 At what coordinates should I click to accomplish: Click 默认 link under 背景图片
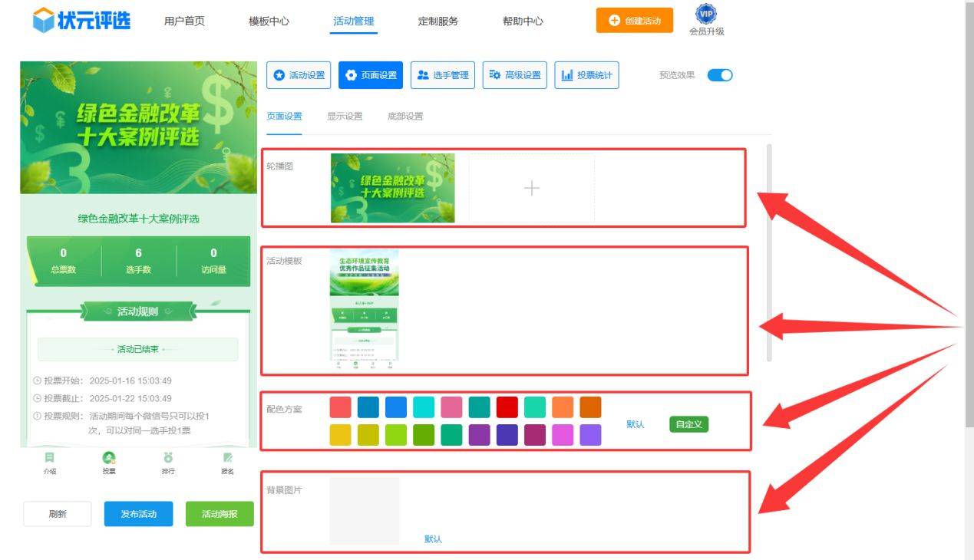433,539
